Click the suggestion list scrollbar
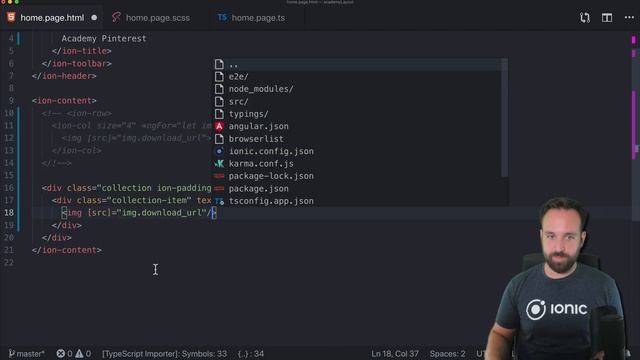Viewport: 640px width, 360px height. click(x=505, y=118)
